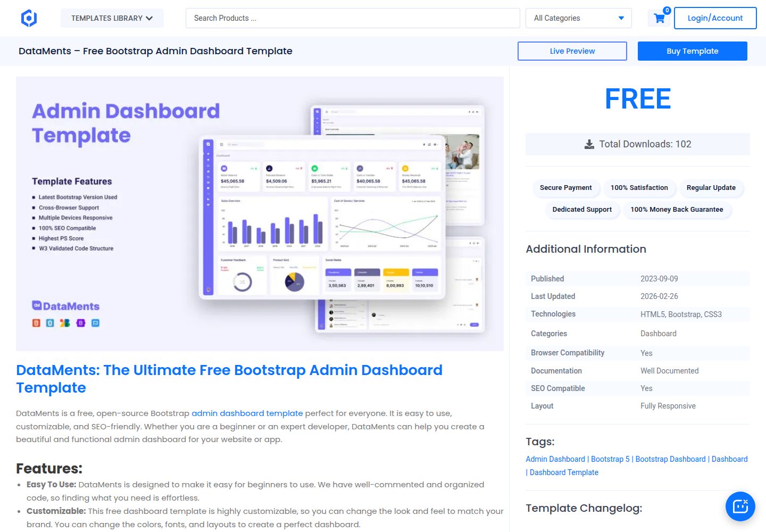This screenshot has height=532, width=766.
Task: Click the Browser Compatibility label
Action: (568, 353)
